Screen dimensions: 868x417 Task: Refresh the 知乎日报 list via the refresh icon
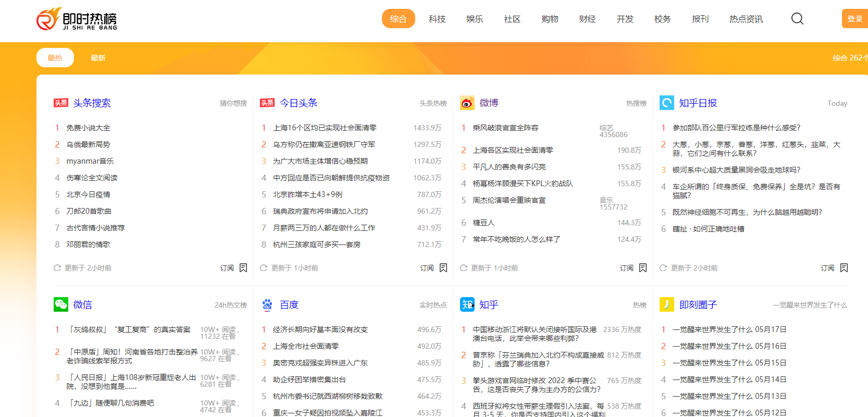(663, 268)
